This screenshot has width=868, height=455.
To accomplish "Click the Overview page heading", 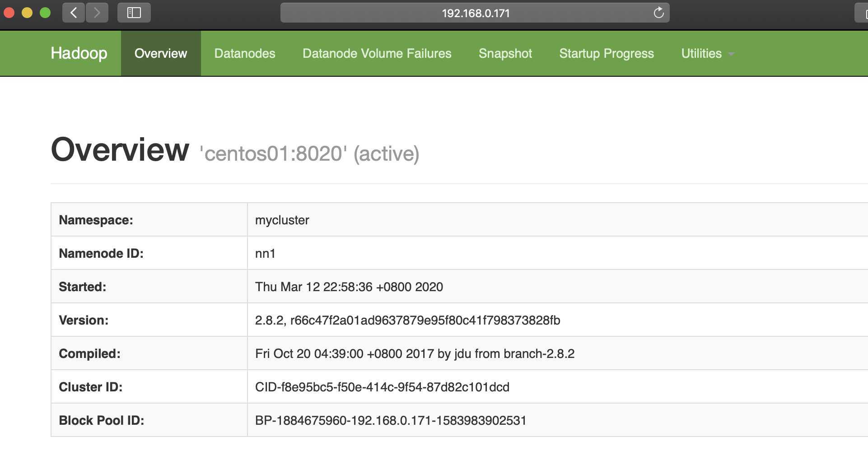I will [120, 150].
